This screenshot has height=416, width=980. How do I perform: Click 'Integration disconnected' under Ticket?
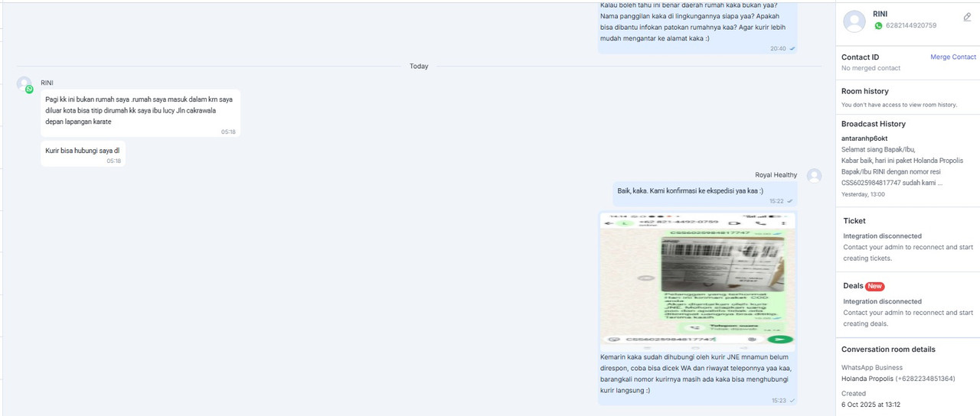pos(882,236)
